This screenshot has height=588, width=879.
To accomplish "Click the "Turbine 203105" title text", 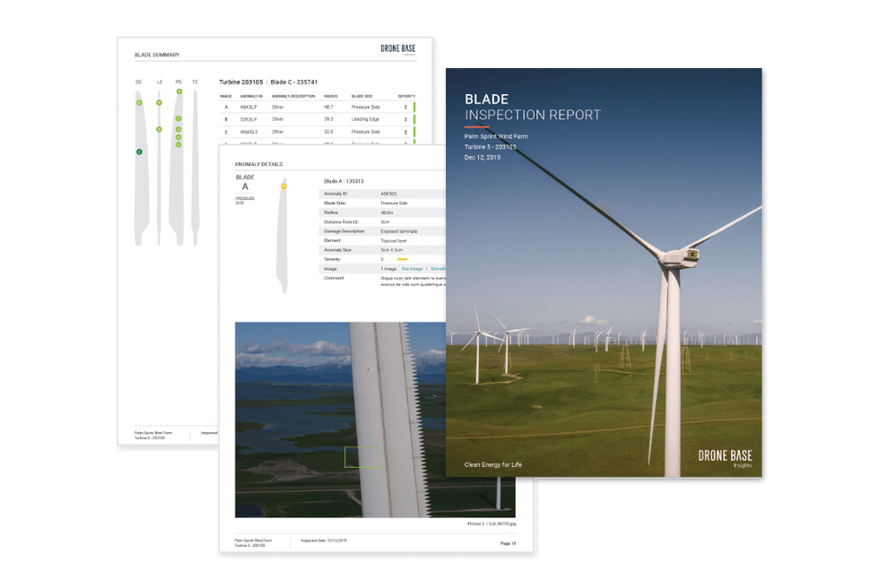I will tap(240, 82).
